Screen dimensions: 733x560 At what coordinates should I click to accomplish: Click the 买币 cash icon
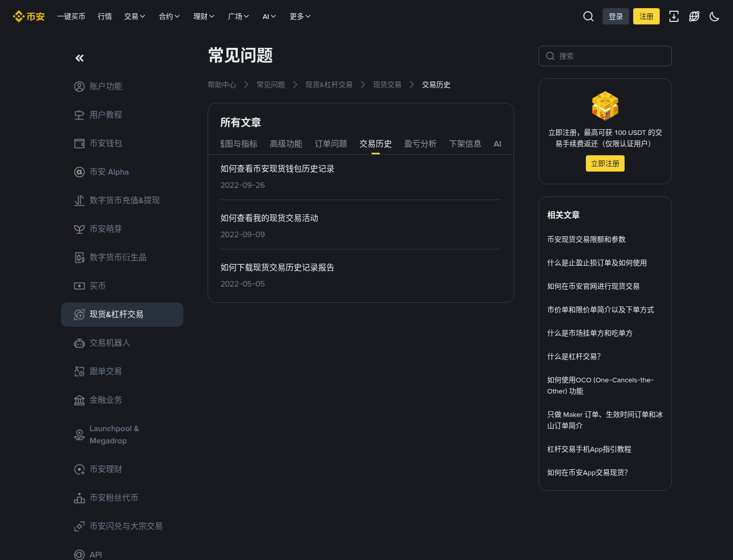pyautogui.click(x=79, y=286)
